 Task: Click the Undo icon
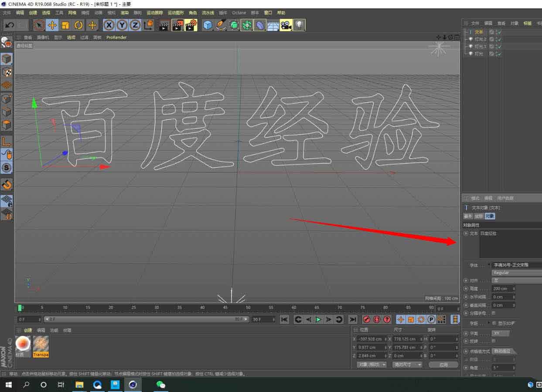10,25
